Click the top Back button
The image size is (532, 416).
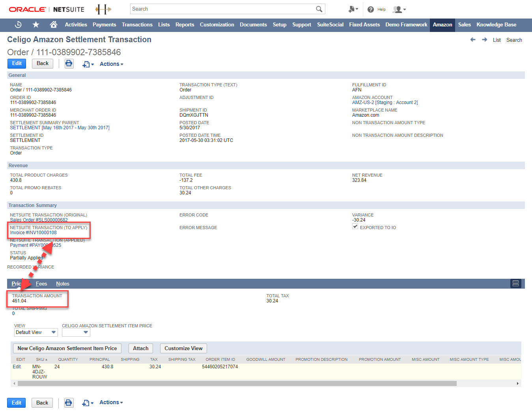coord(43,63)
